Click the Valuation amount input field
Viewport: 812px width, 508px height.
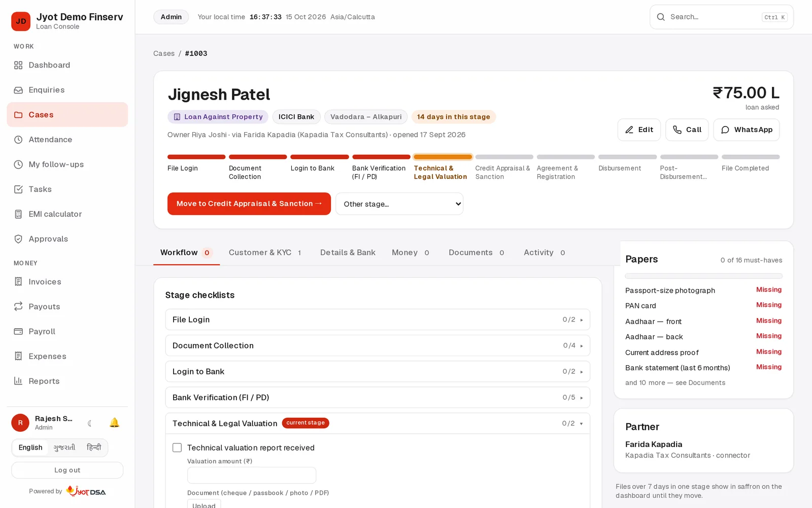tap(252, 475)
